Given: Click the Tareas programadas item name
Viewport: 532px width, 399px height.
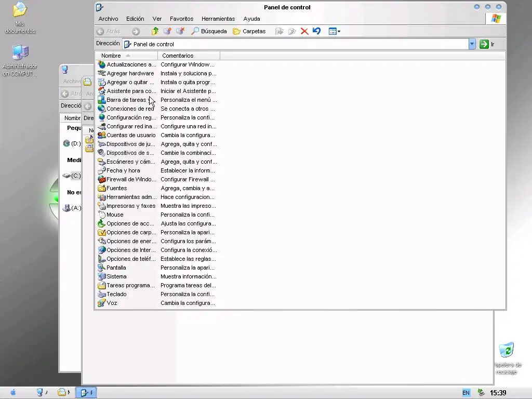Looking at the screenshot, I should [x=130, y=285].
